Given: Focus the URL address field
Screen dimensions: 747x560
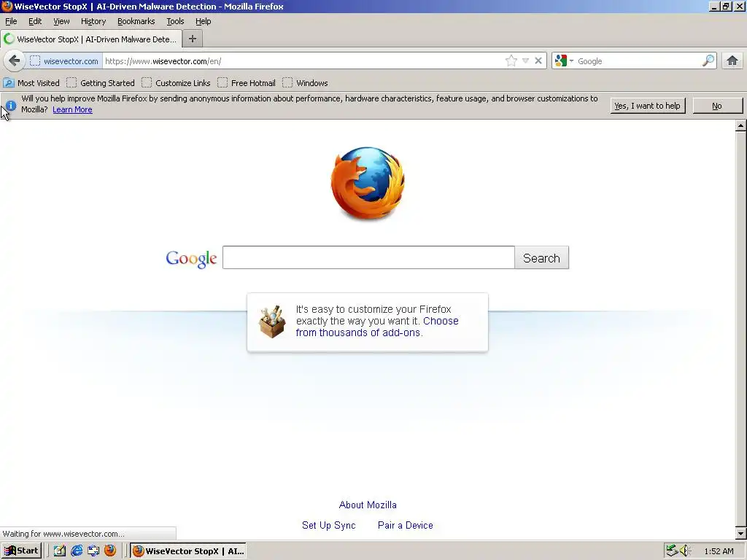Looking at the screenshot, I should click(x=303, y=61).
